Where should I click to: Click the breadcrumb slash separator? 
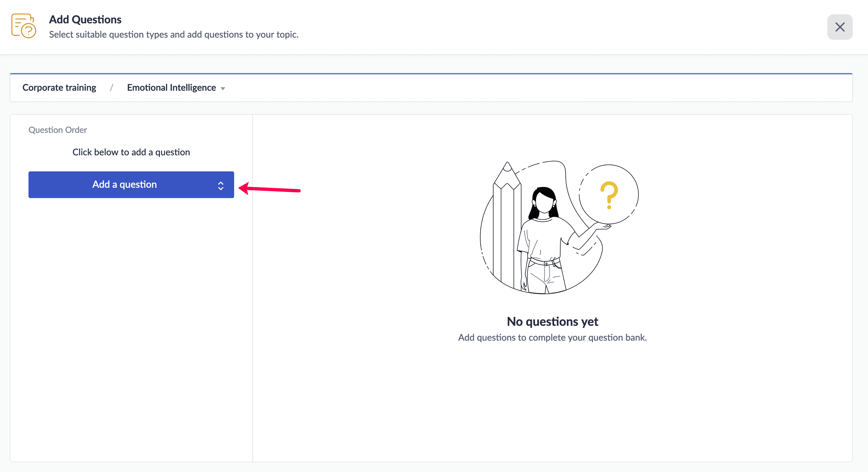(112, 88)
